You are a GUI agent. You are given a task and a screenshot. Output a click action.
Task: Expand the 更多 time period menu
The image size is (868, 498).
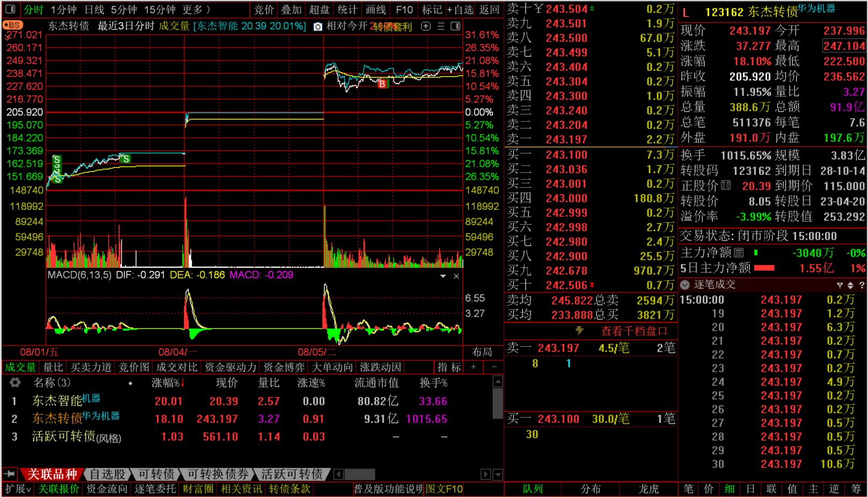coord(196,10)
